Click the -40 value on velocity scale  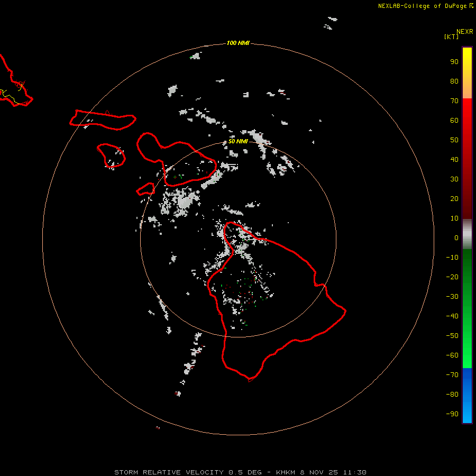click(452, 316)
